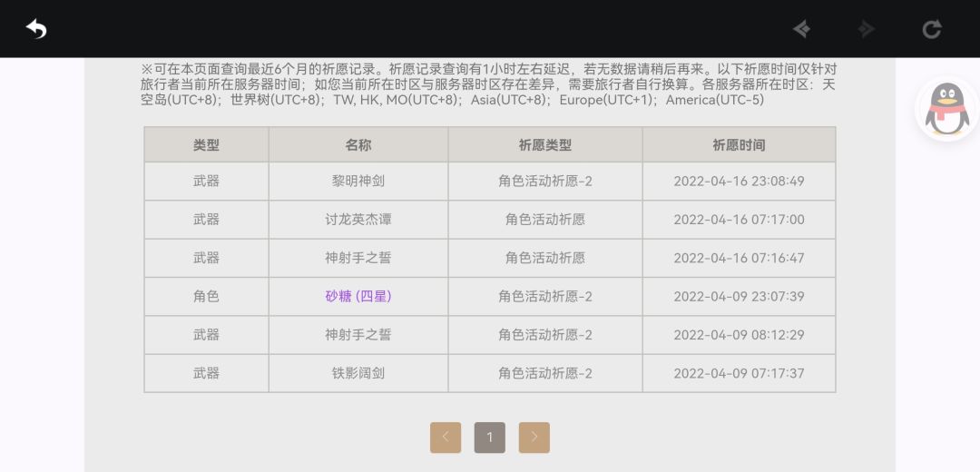980x472 pixels.
Task: Click the 名称 column header
Action: coord(358,145)
